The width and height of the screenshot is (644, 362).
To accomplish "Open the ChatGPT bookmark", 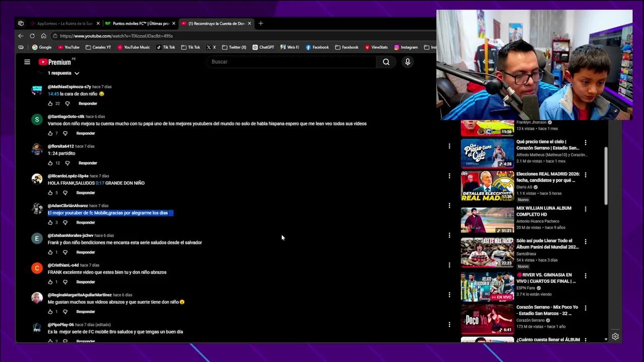I will (263, 47).
